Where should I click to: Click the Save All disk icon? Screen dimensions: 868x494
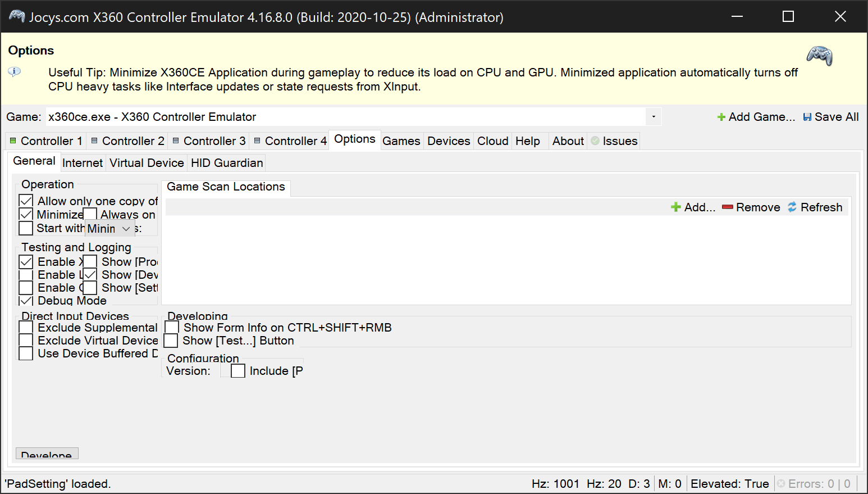[807, 116]
